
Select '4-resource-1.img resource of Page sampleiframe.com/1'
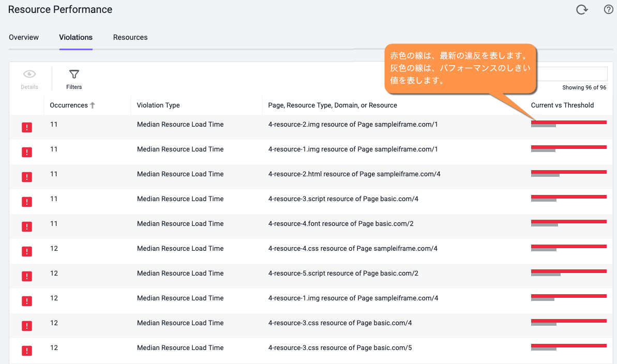click(x=353, y=149)
